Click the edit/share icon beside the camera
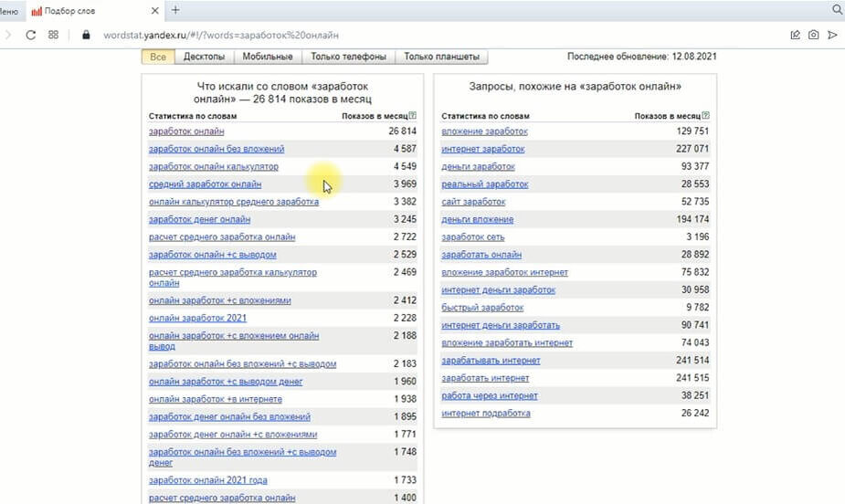845x504 pixels. (x=795, y=35)
